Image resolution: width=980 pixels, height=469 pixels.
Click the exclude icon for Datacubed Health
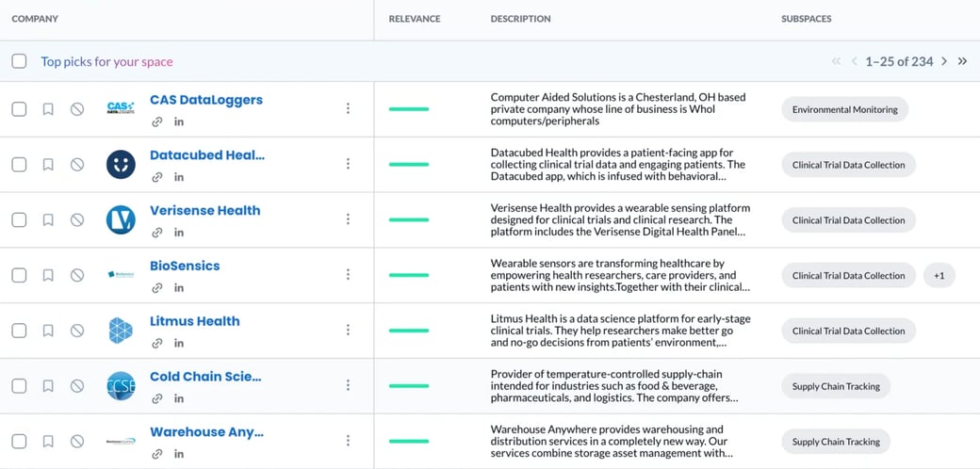[77, 165]
